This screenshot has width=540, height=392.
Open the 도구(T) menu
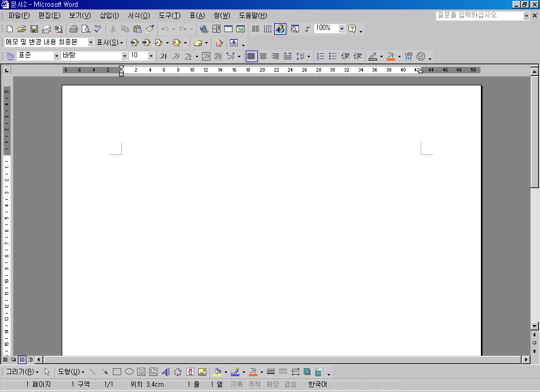pos(170,15)
